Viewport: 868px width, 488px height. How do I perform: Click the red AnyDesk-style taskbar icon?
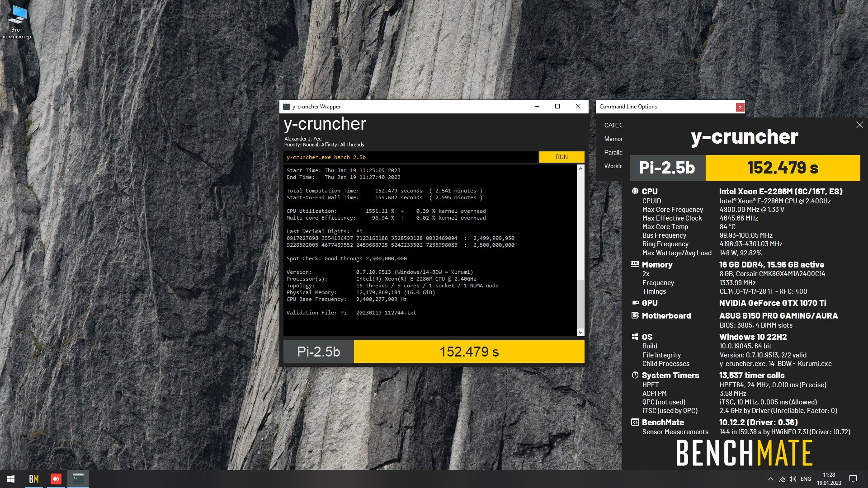[x=56, y=479]
